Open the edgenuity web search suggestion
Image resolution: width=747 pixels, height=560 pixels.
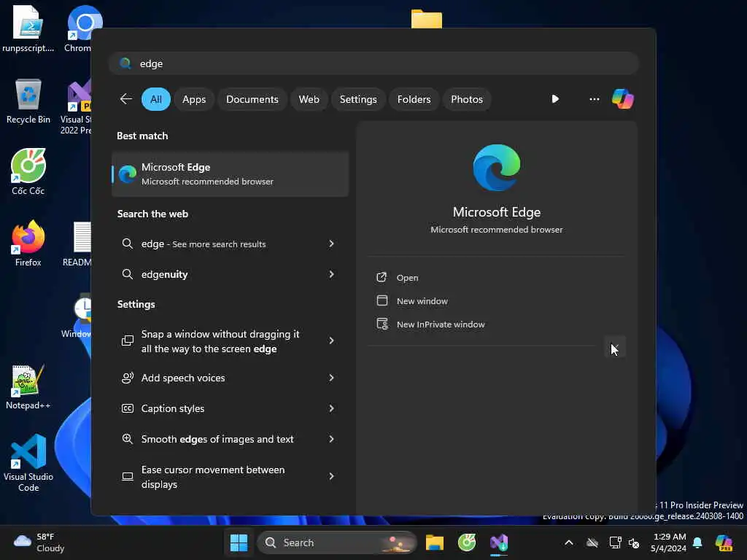coord(230,274)
